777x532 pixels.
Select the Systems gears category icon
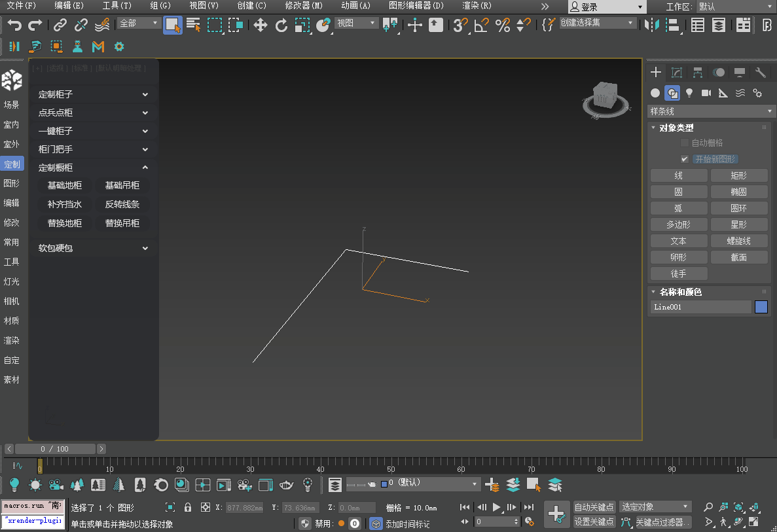[757, 93]
